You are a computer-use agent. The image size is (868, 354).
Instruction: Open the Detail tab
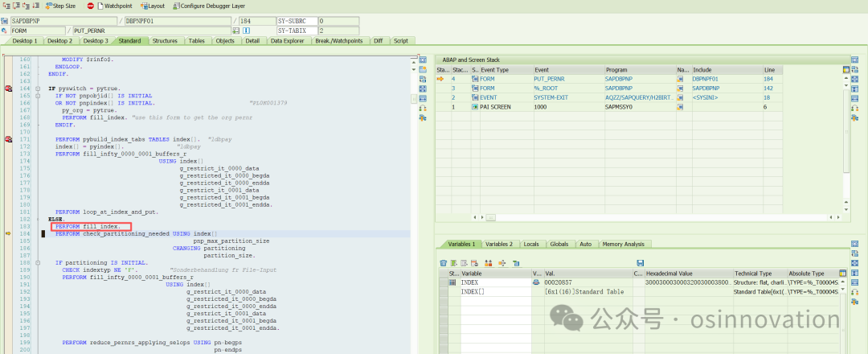252,41
